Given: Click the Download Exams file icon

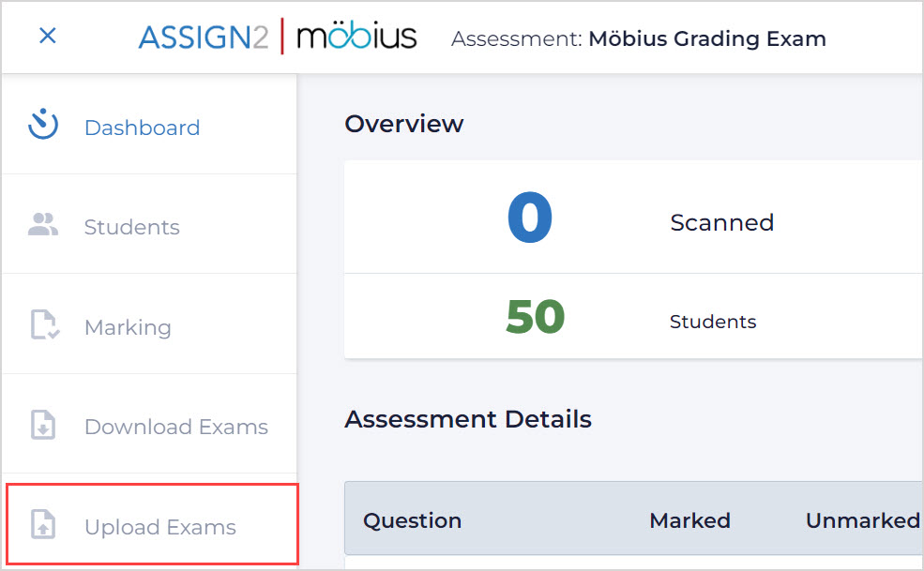Looking at the screenshot, I should [x=44, y=426].
